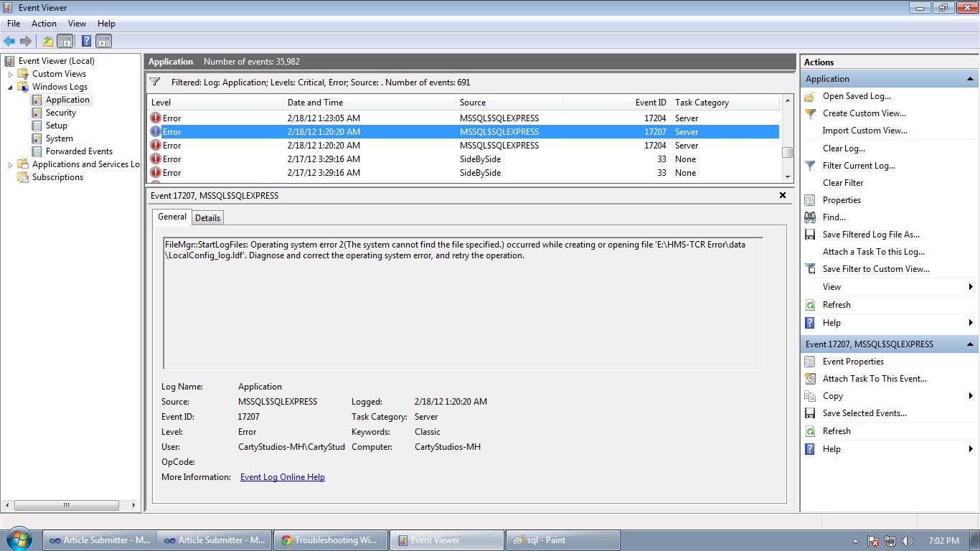Click the event list scroll down arrow
Screen dimensions: 980x551
pyautogui.click(x=787, y=176)
